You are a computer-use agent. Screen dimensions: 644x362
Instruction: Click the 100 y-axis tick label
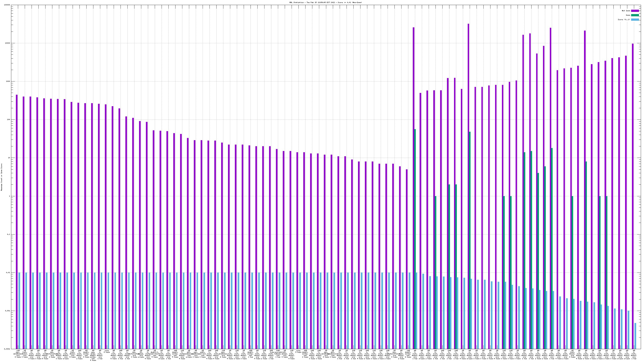coord(9,120)
